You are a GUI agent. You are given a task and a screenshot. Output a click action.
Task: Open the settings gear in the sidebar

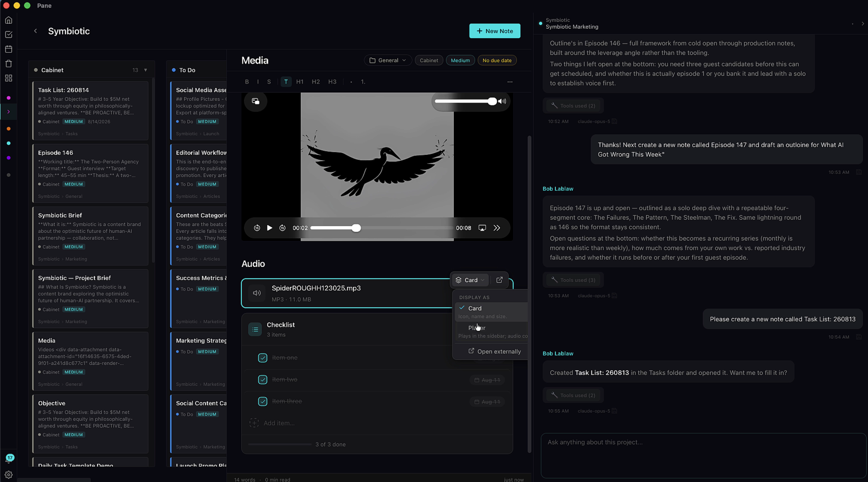(9, 475)
